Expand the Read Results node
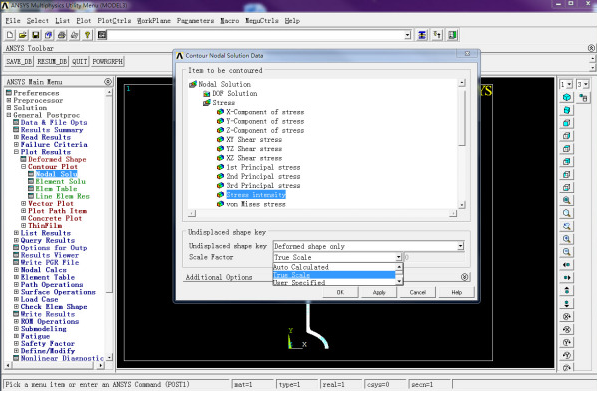 point(16,137)
